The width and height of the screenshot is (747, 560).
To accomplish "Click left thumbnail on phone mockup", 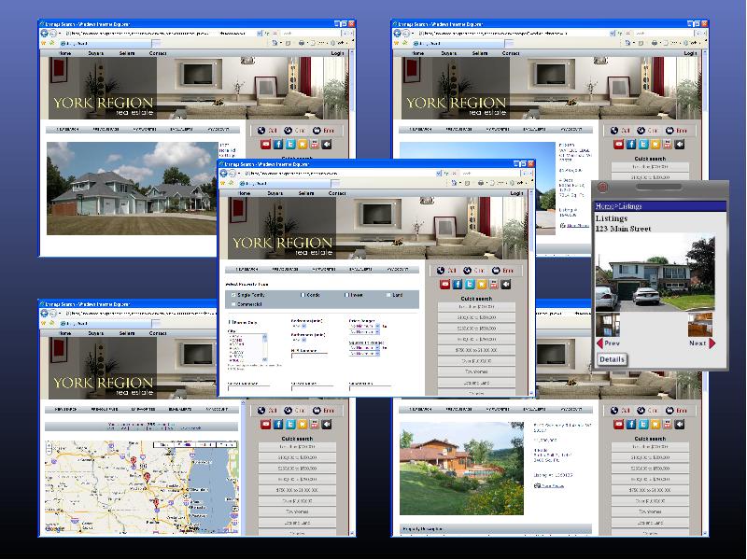I will [608, 325].
